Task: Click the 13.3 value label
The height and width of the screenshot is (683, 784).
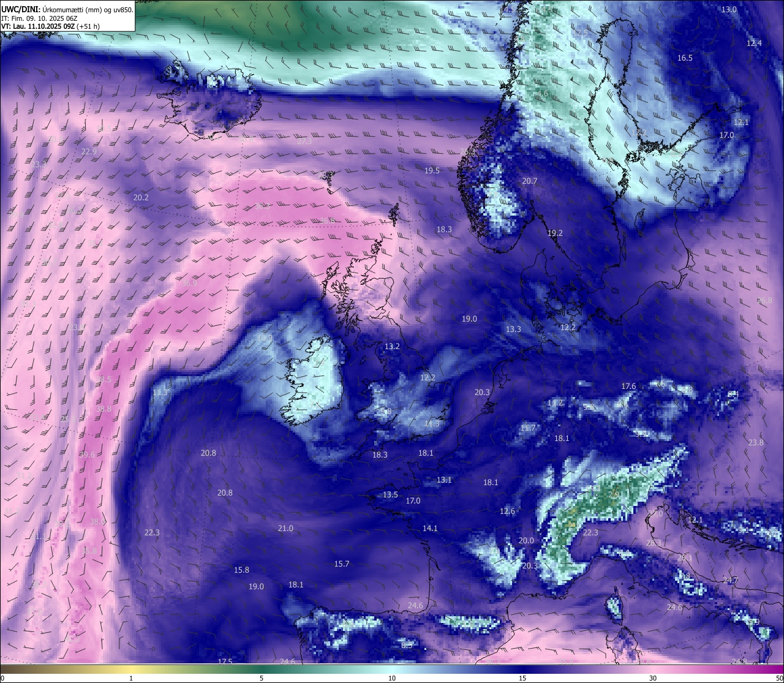Action: (513, 329)
